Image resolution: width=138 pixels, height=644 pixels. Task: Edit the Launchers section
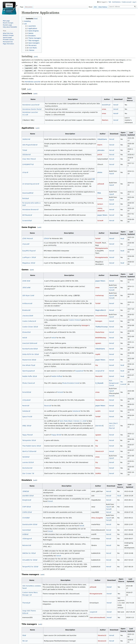coord(35,94)
